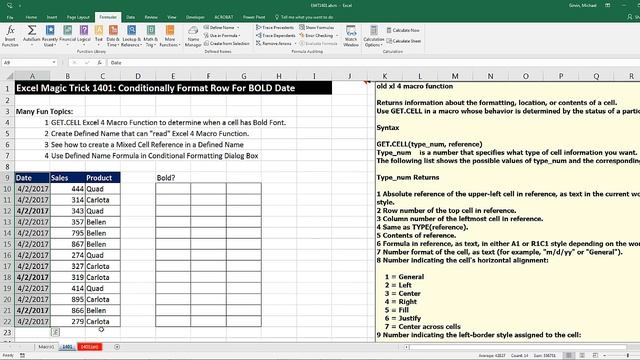This screenshot has width=640, height=360.
Task: Open Use in Formula dropdown
Action: 222,36
